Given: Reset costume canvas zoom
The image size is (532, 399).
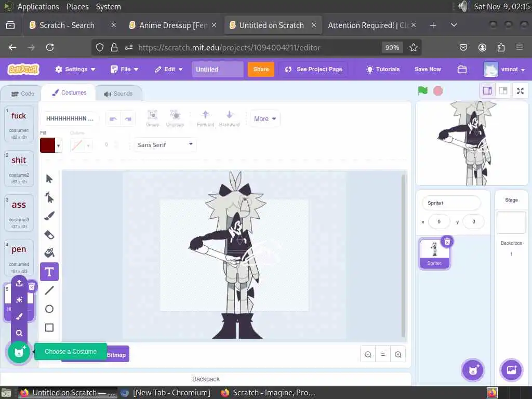Looking at the screenshot, I should coord(383,354).
